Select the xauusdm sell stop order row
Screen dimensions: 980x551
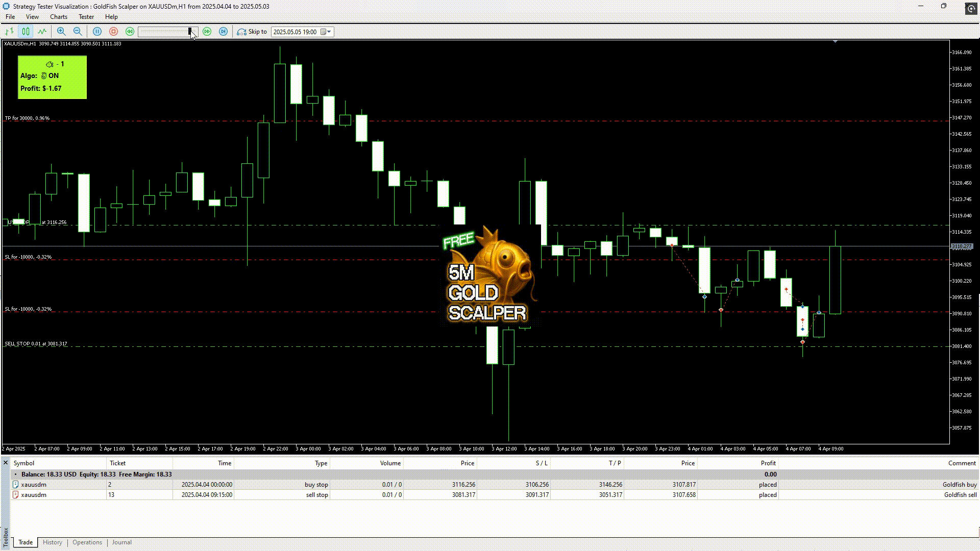(x=494, y=495)
